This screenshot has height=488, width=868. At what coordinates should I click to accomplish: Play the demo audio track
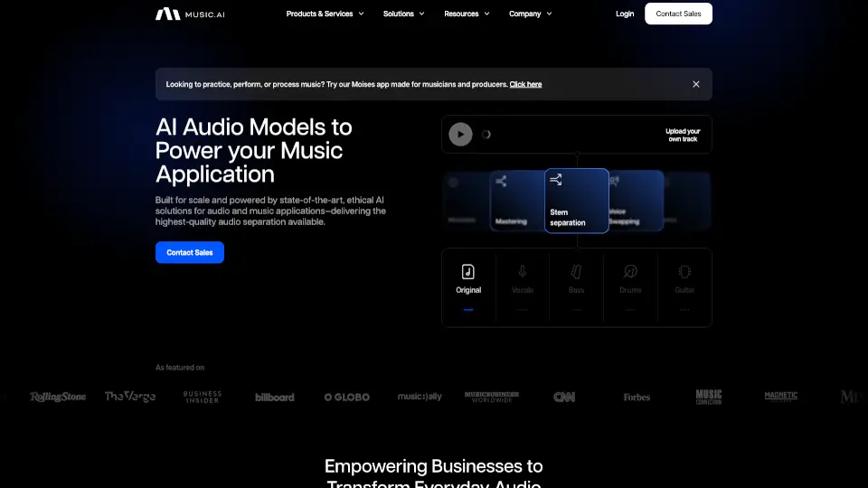[460, 135]
